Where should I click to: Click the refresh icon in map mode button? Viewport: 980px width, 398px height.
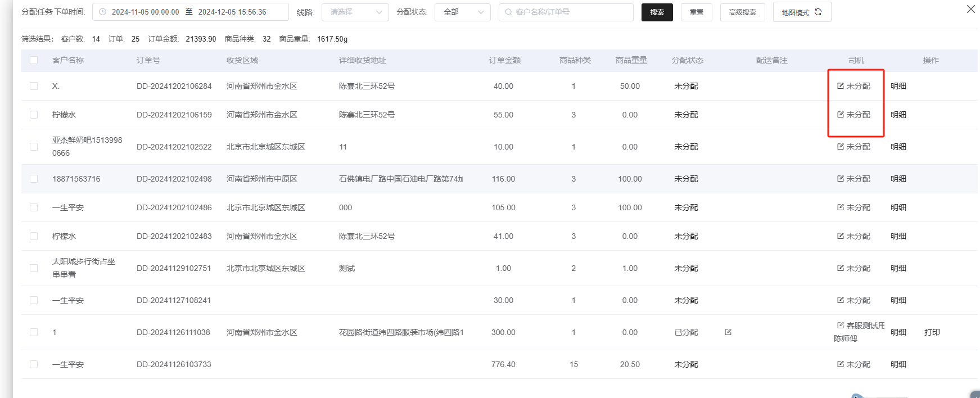tap(818, 12)
